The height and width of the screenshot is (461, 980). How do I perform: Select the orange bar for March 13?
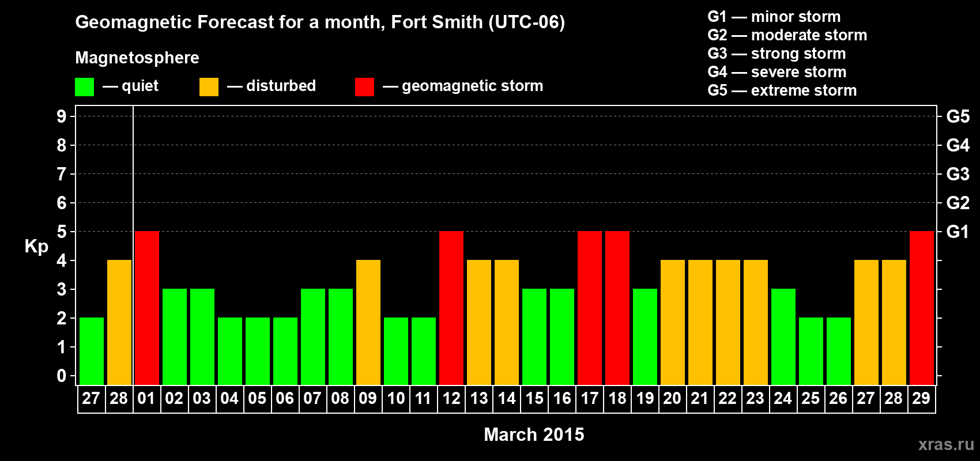tap(479, 323)
